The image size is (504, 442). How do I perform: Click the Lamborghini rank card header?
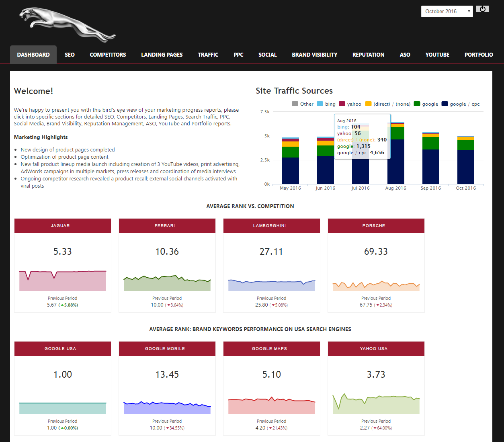click(x=272, y=226)
